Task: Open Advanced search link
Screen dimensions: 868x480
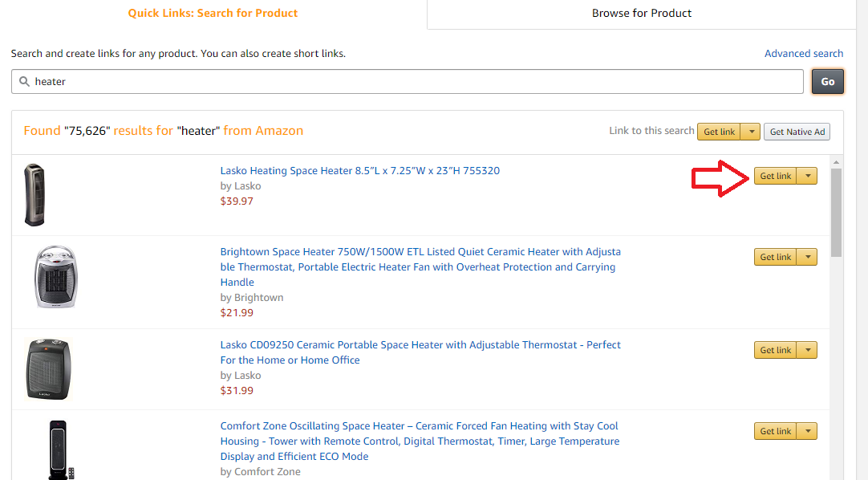Action: (804, 54)
